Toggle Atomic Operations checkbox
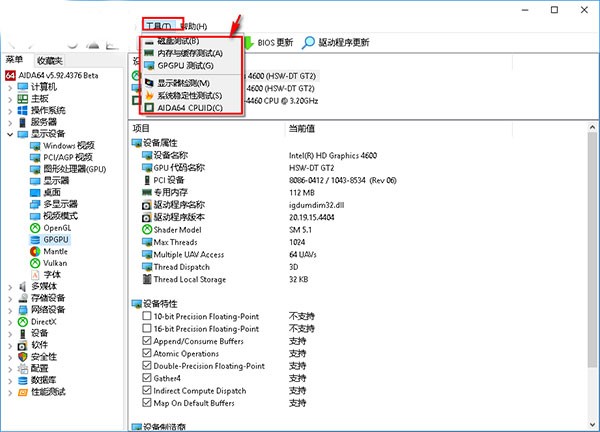600x432 pixels. tap(147, 353)
